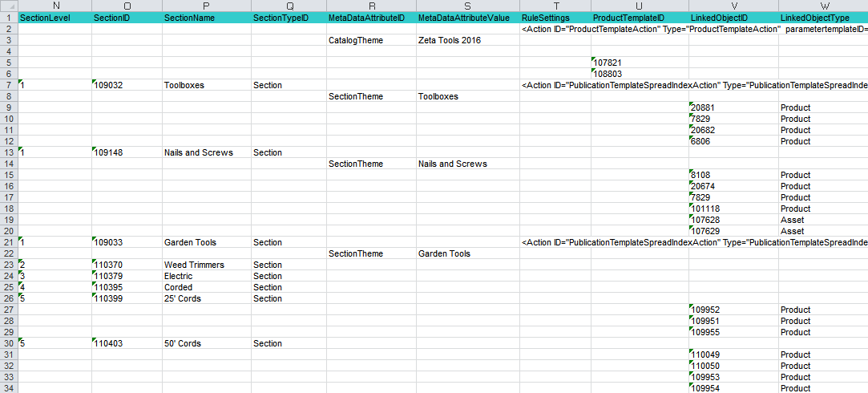Select the SectionID cell 109032

(127, 85)
